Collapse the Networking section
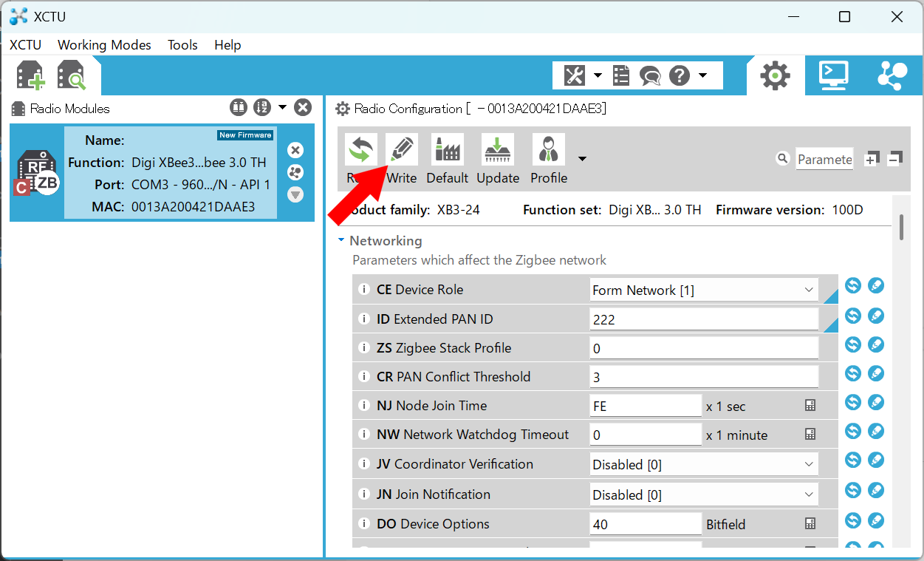This screenshot has height=561, width=924. pyautogui.click(x=341, y=240)
